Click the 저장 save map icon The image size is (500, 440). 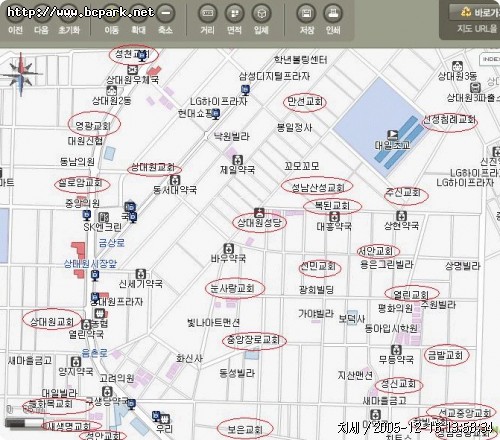[306, 13]
